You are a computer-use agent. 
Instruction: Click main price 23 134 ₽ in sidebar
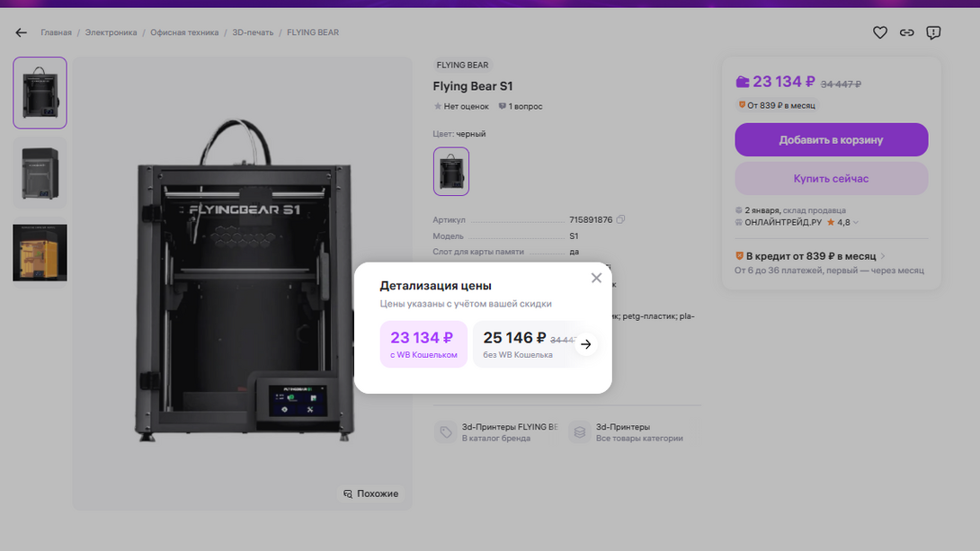(784, 82)
